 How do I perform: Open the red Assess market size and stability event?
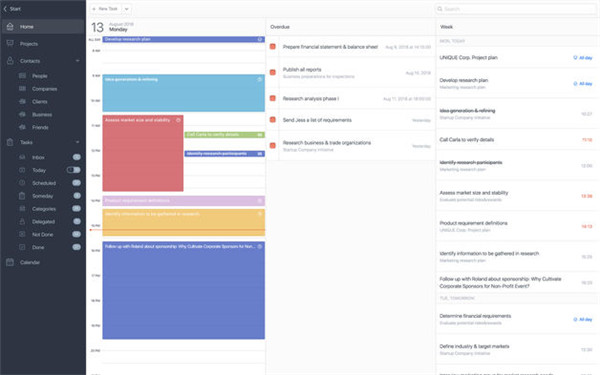(x=143, y=153)
